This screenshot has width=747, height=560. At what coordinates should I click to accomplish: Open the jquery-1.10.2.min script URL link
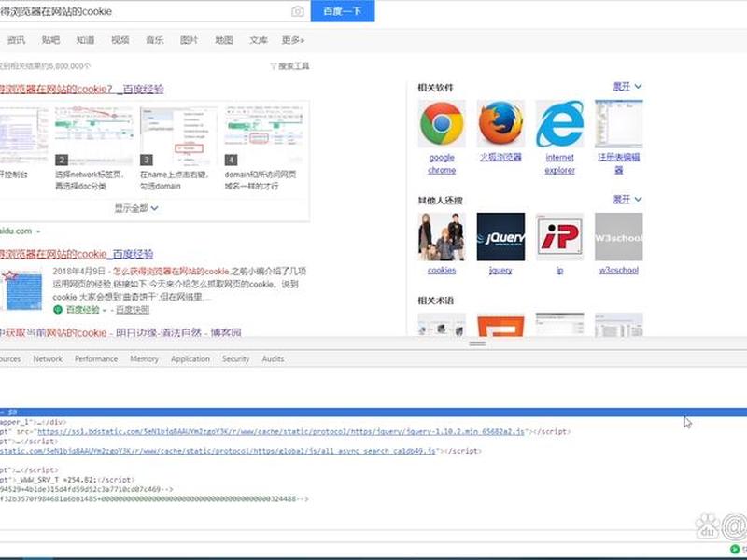281,431
